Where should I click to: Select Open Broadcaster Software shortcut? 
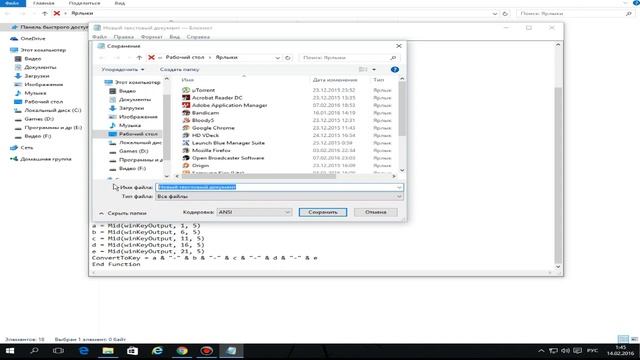point(223,158)
